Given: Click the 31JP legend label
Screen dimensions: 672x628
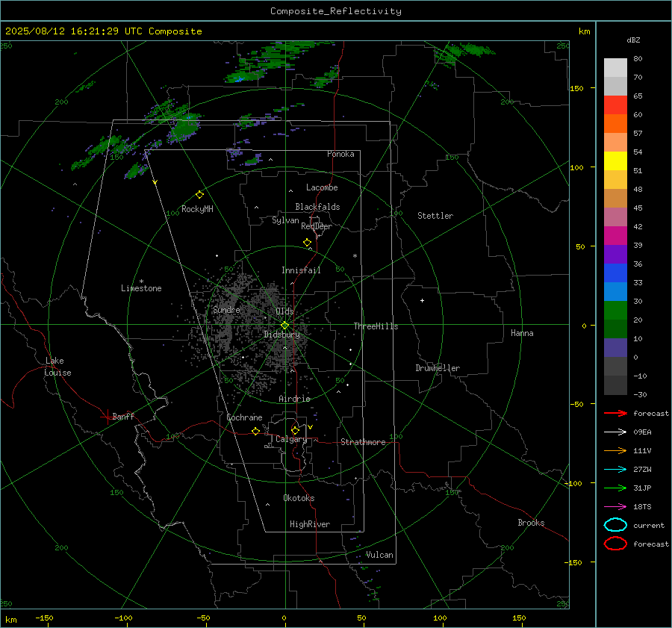Looking at the screenshot, I should click(x=642, y=488).
